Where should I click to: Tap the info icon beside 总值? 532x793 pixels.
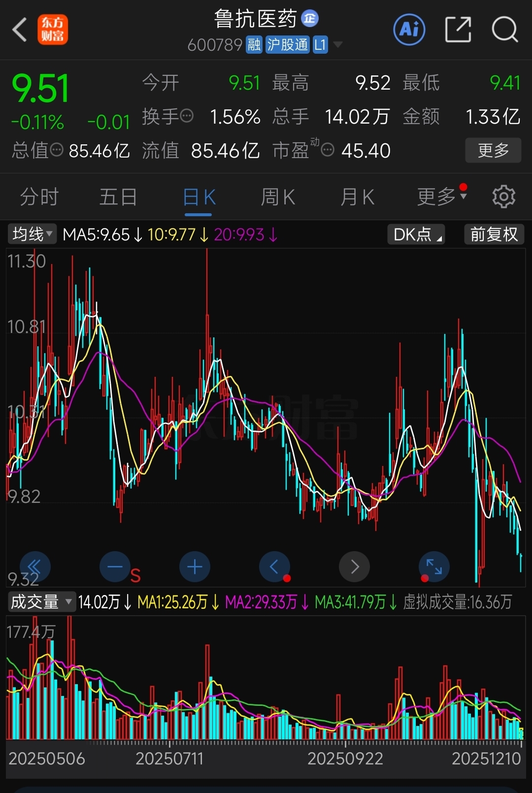(57, 150)
